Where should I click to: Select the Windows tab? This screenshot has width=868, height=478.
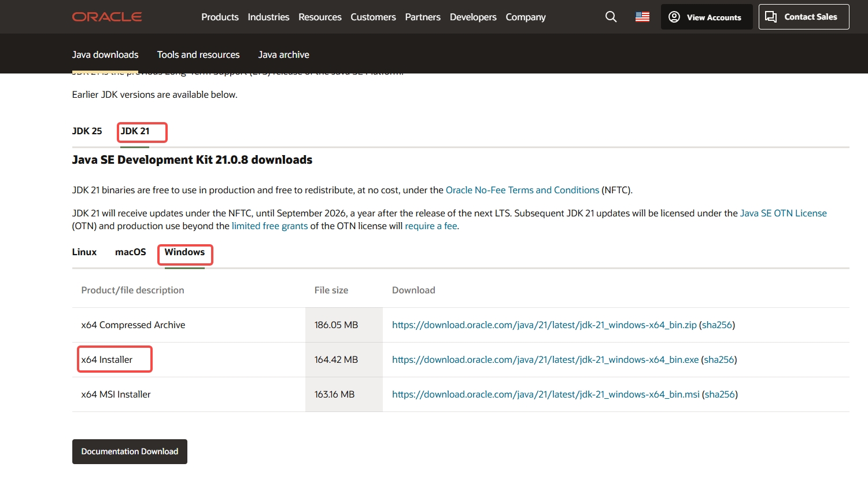184,252
